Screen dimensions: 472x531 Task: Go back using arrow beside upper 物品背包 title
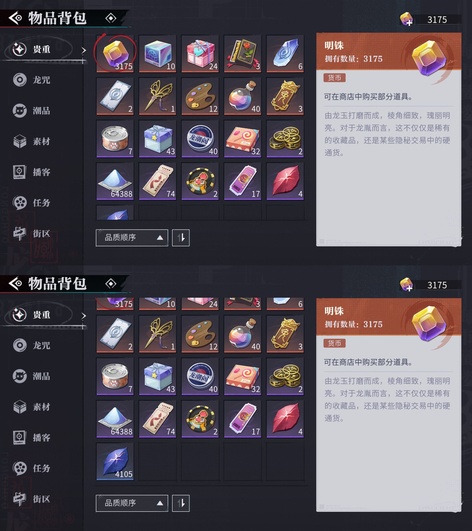[x=16, y=18]
